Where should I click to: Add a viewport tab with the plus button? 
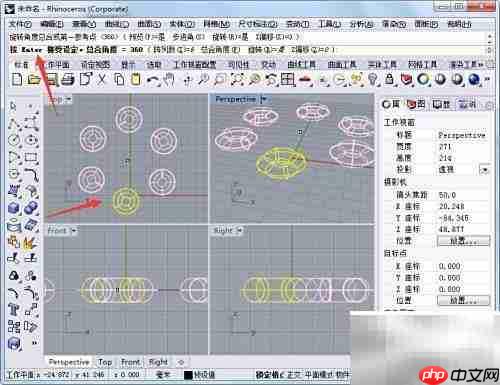pos(181,362)
